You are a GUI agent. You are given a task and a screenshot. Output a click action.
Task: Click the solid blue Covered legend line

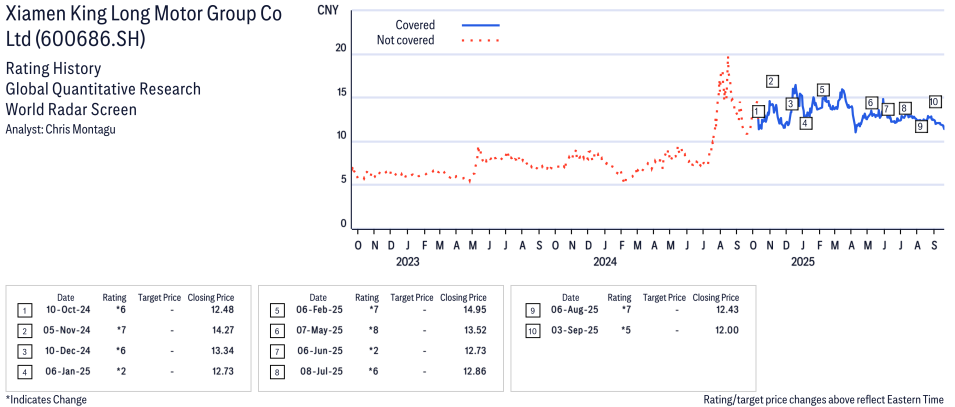pyautogui.click(x=480, y=25)
